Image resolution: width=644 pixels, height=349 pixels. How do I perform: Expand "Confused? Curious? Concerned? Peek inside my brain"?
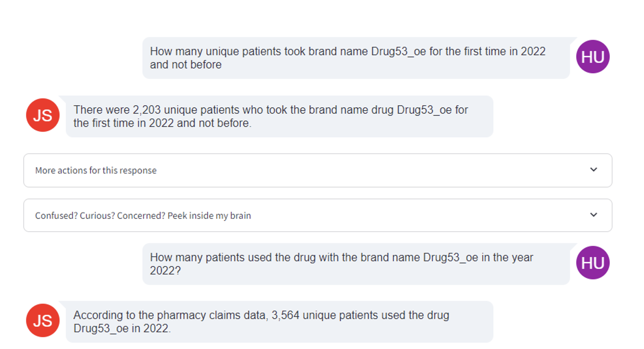pyautogui.click(x=317, y=215)
